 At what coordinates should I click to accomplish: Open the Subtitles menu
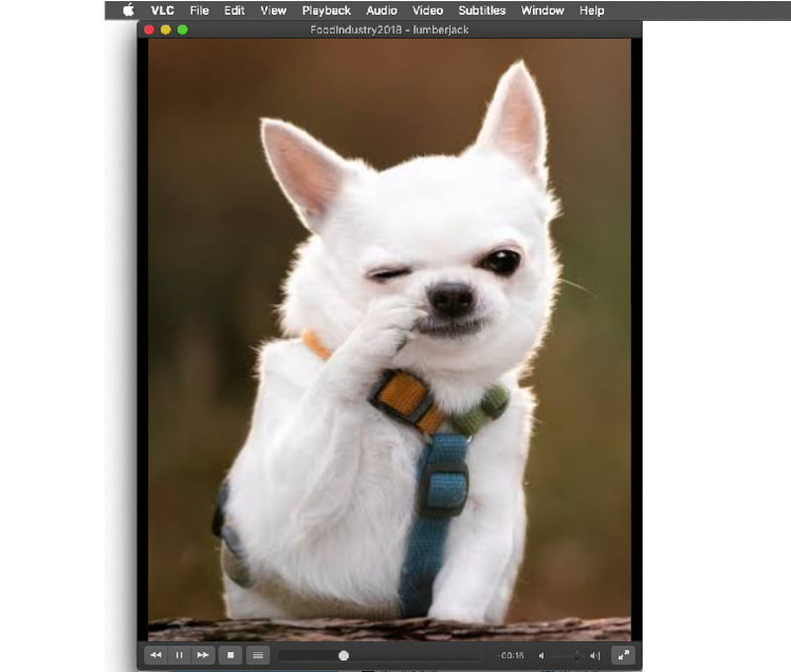click(x=482, y=11)
